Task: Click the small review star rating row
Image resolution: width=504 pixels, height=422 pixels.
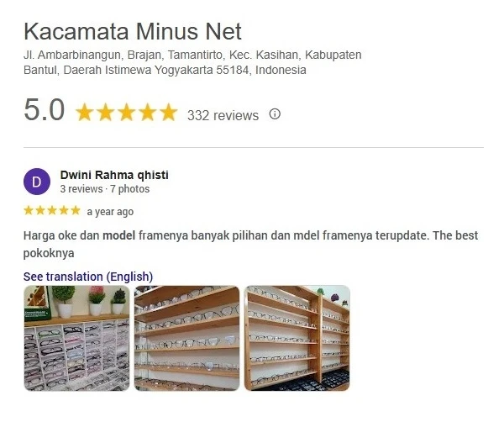Action: point(52,210)
